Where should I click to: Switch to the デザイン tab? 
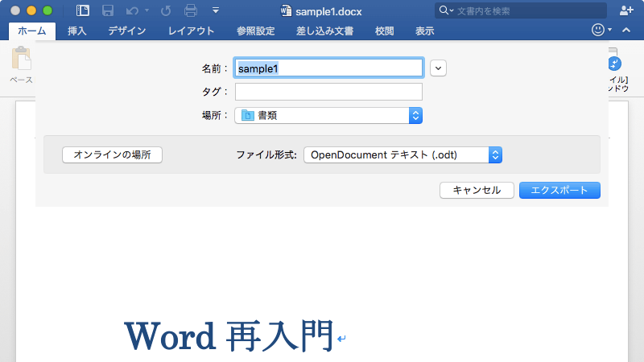click(127, 31)
